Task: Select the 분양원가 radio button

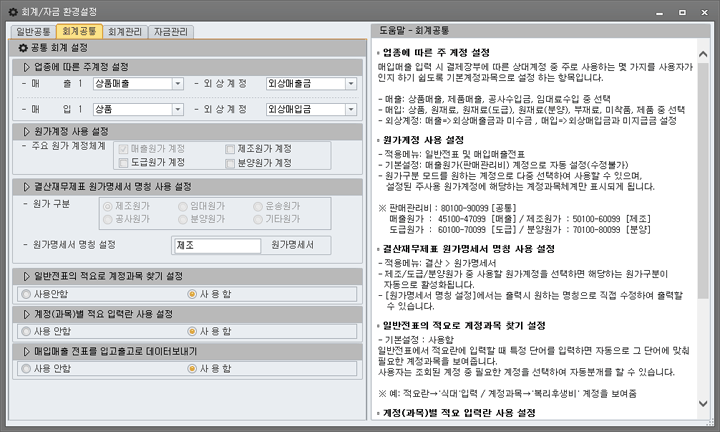Action: click(x=183, y=219)
